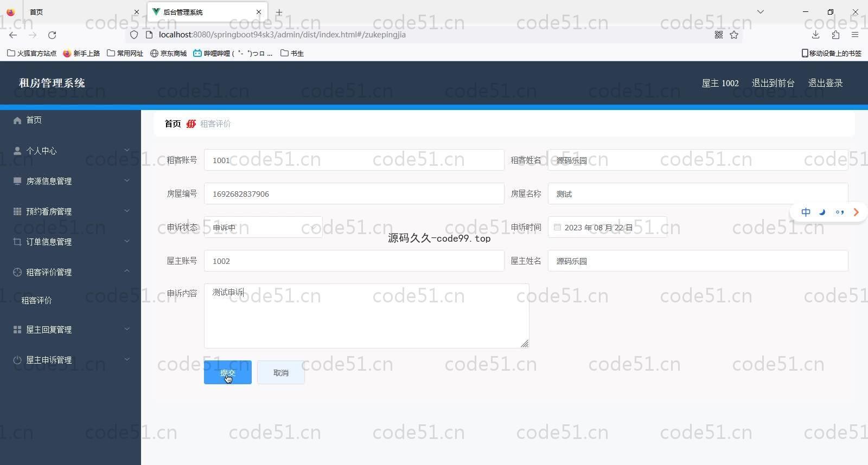Open the 申诉状态 dropdown
The image size is (868, 465).
pyautogui.click(x=263, y=227)
